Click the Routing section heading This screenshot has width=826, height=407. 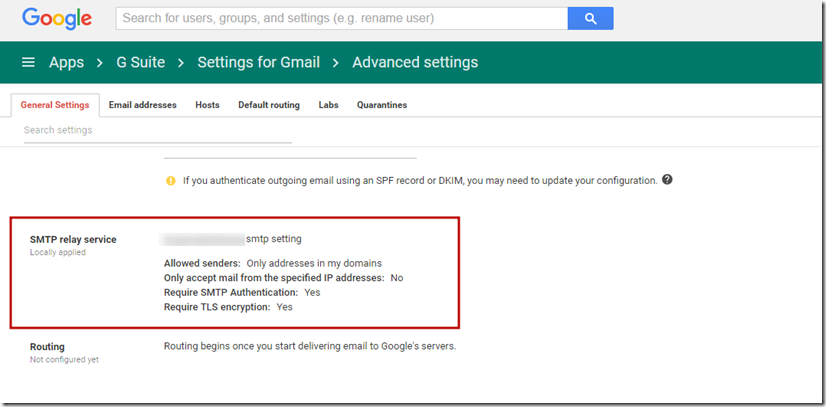click(47, 347)
